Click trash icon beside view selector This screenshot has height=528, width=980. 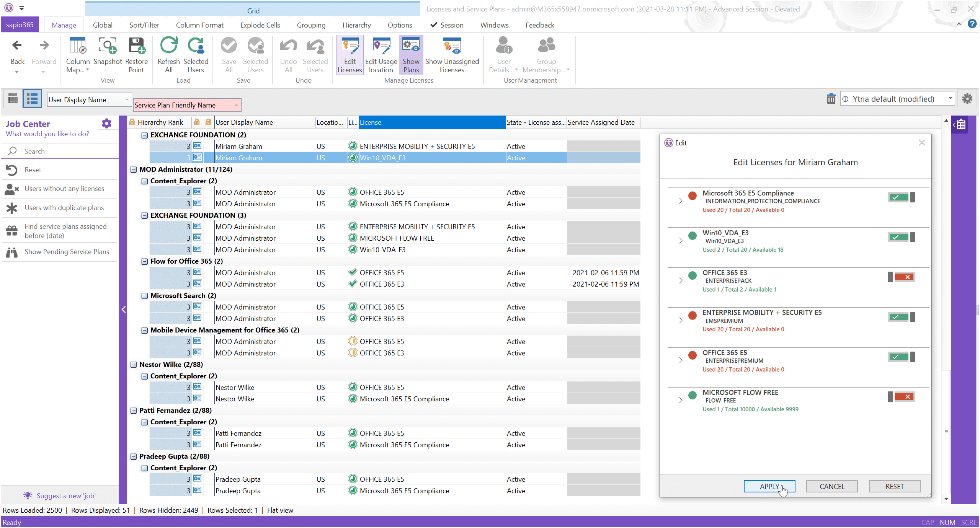pyautogui.click(x=831, y=99)
